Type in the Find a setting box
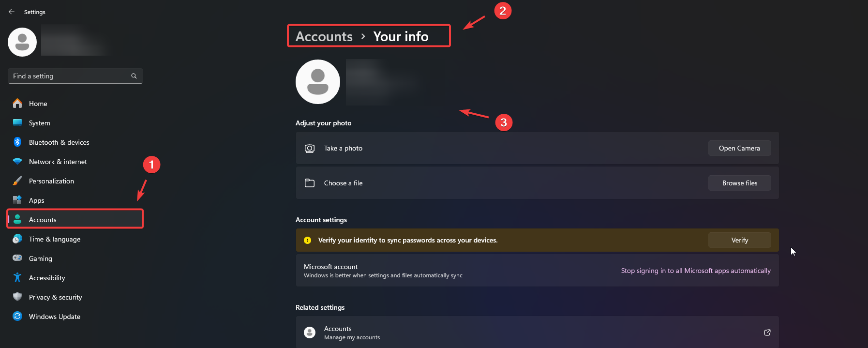Viewport: 868px width, 348px height. pos(70,76)
